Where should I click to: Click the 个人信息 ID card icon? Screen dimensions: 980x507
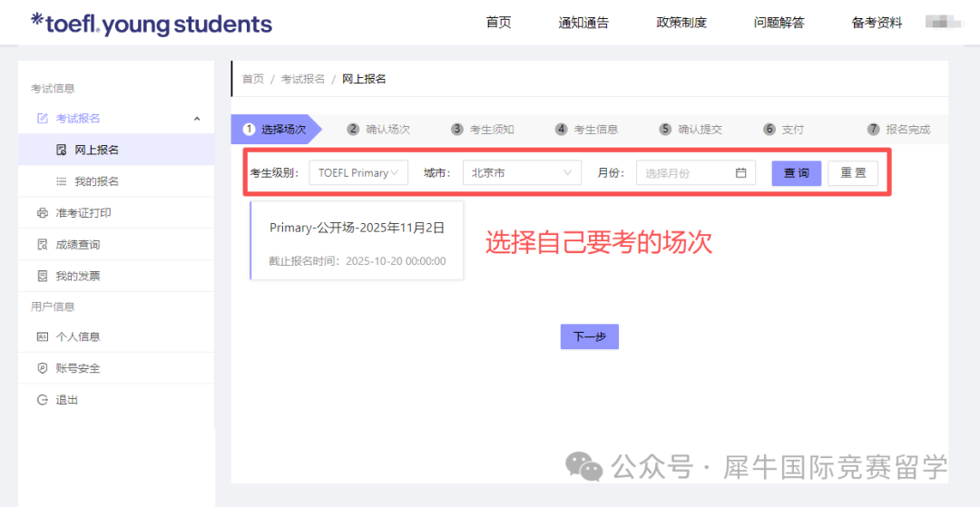[x=42, y=336]
